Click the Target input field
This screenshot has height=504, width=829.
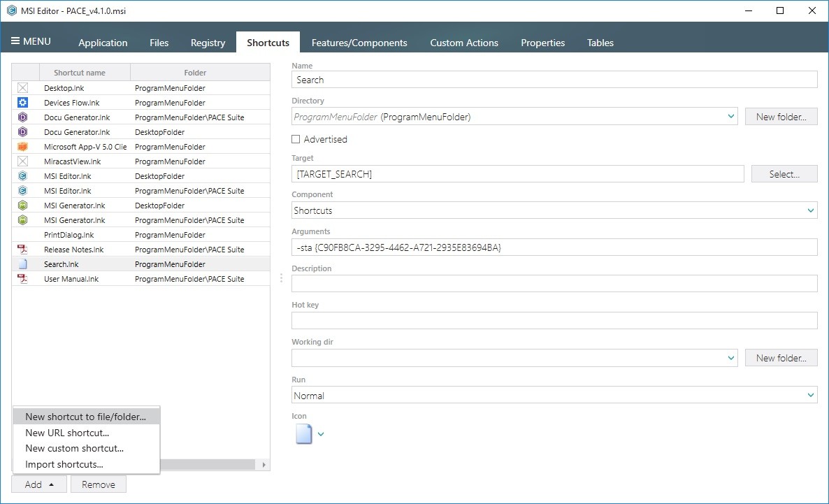pos(517,174)
